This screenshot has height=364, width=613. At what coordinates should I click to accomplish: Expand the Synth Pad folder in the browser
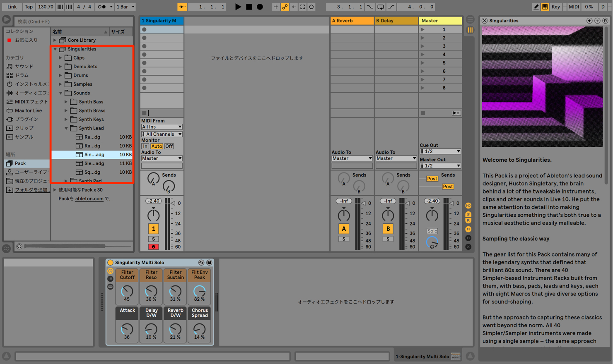point(65,180)
